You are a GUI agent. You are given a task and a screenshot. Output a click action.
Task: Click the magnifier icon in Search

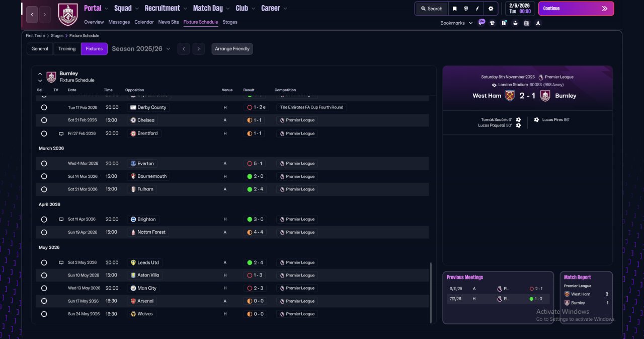coord(423,9)
